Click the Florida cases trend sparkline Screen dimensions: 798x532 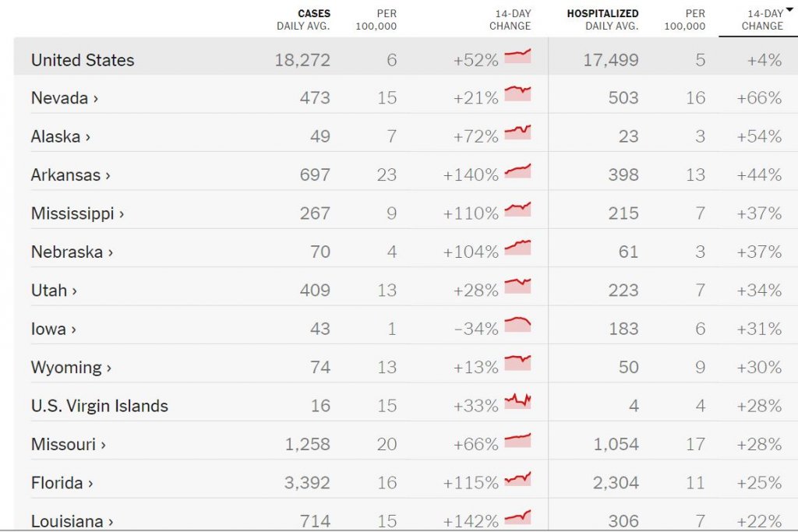pos(517,478)
